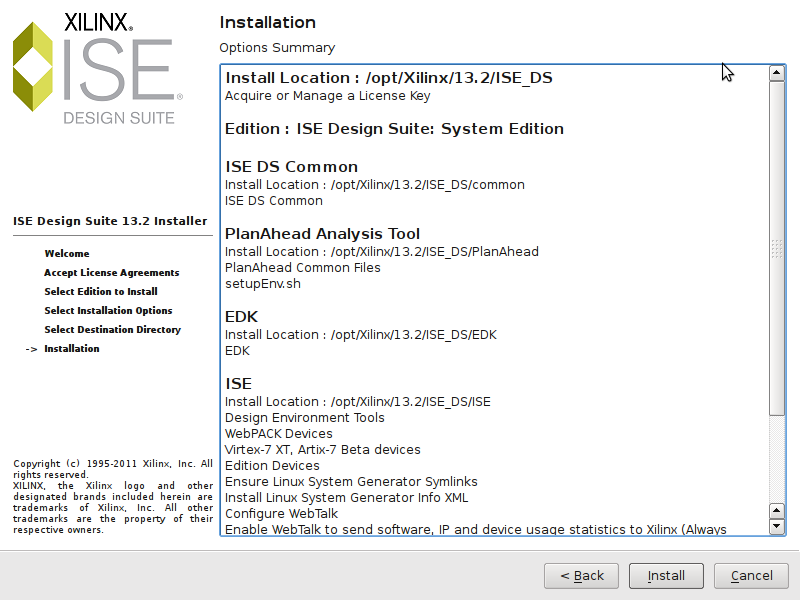The width and height of the screenshot is (800, 600).
Task: Select the "Accept License Agreements" step label
Action: (x=112, y=272)
